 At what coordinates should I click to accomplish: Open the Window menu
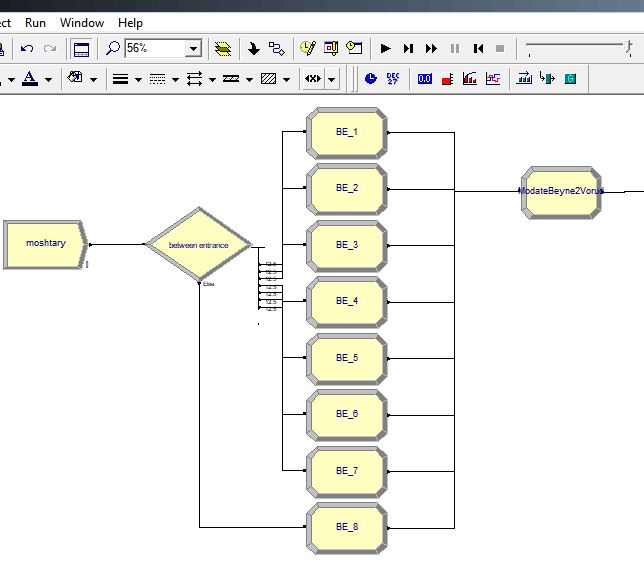[x=82, y=23]
